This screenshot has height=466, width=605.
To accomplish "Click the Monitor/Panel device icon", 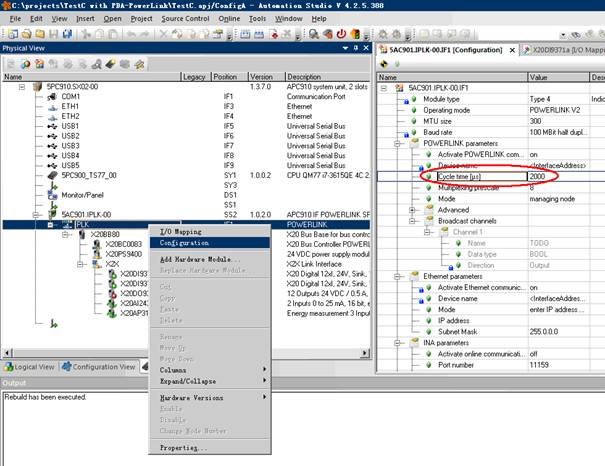I will pos(54,195).
